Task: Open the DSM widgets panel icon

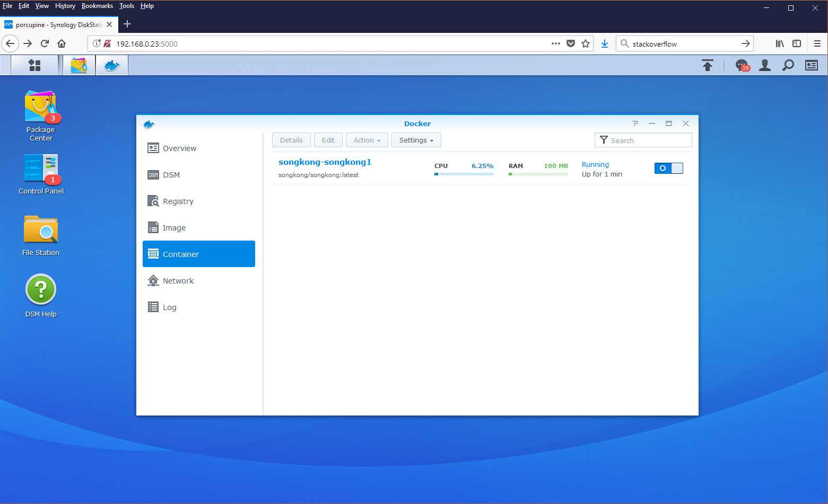Action: [812, 65]
